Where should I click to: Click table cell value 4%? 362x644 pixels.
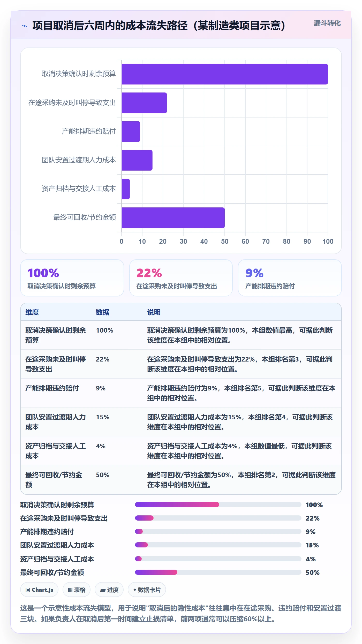[x=101, y=446]
